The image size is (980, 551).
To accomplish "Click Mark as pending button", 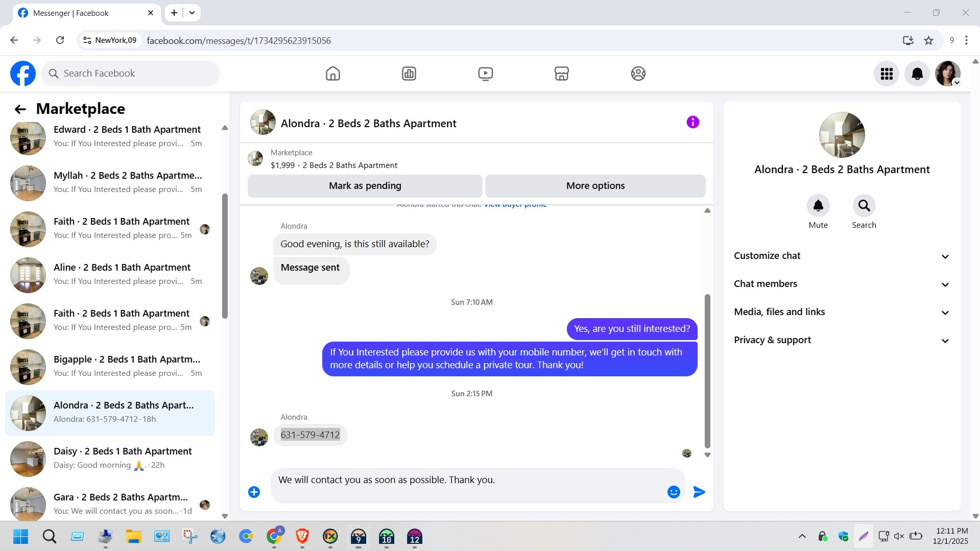I will click(365, 186).
